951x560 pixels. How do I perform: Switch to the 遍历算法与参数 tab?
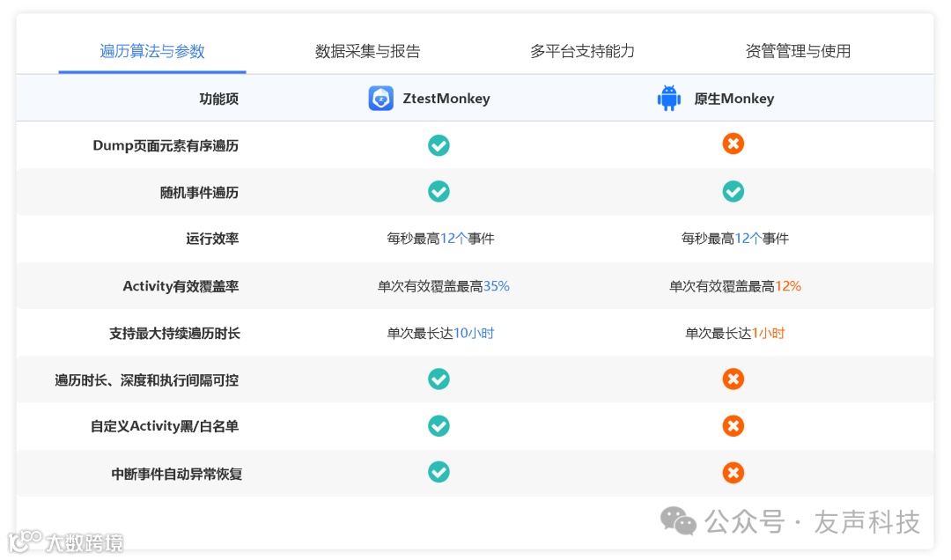pos(152,51)
